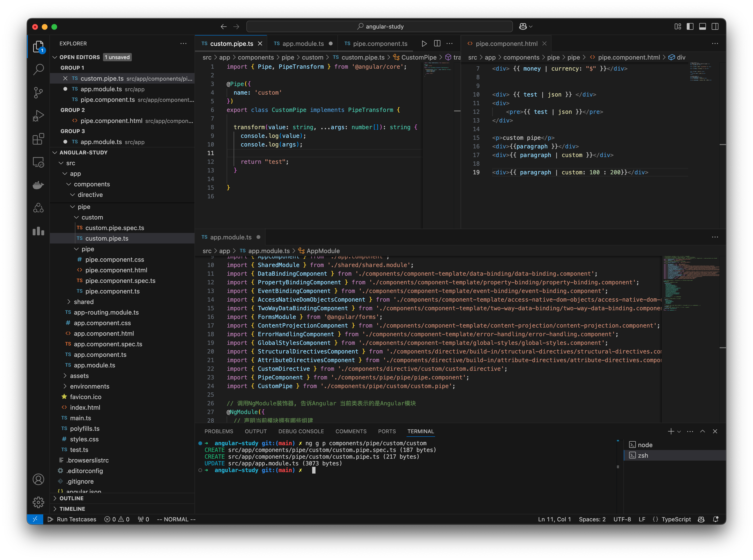
Task: Switch to the PROBLEMS panel tab
Action: point(219,431)
